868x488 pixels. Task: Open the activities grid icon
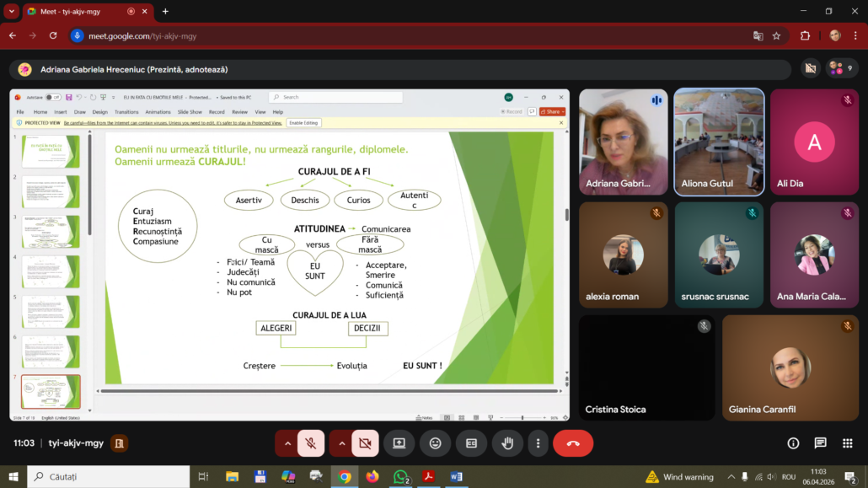[x=848, y=443]
